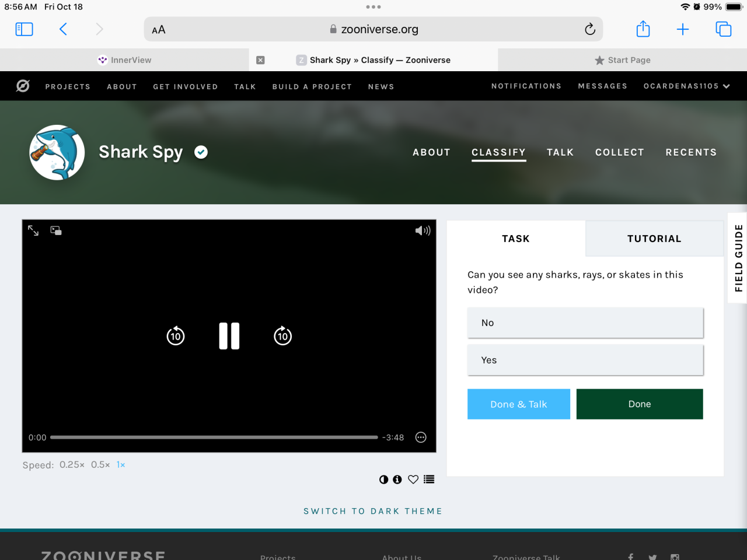Viewport: 747px width, 560px height.
Task: Add the subject to favorites
Action: (413, 480)
